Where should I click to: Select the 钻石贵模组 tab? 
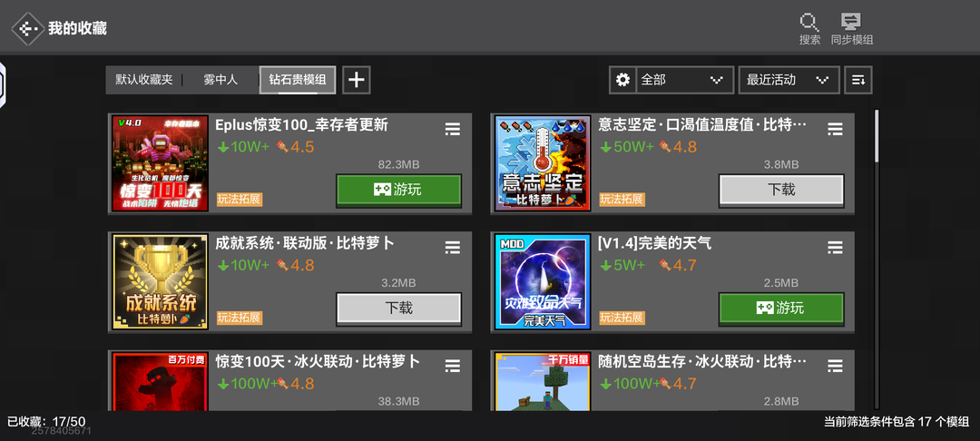[298, 80]
